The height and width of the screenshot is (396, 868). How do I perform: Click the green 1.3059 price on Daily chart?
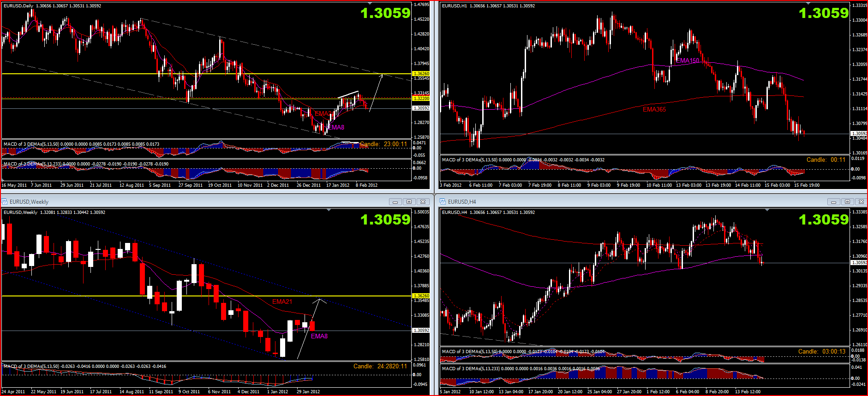385,13
